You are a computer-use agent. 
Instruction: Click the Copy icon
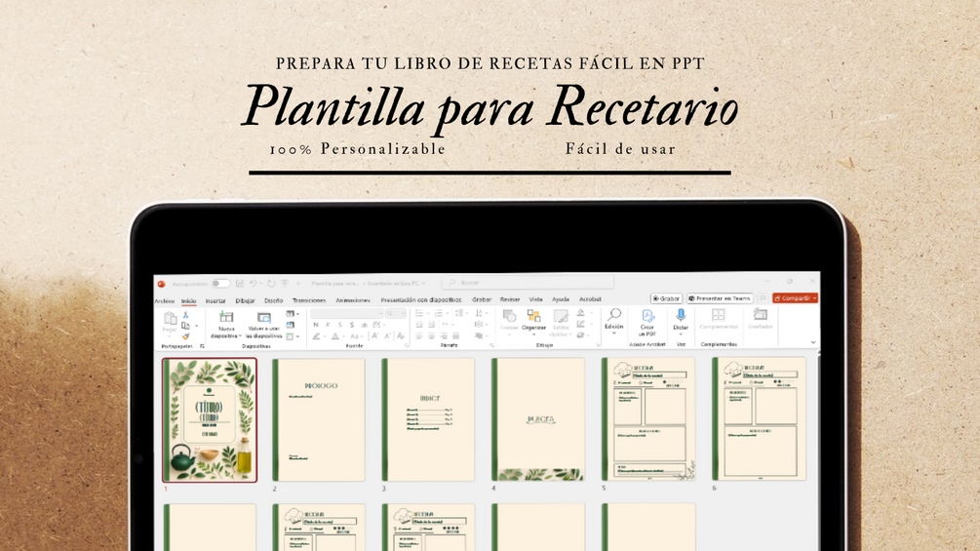pos(185,326)
